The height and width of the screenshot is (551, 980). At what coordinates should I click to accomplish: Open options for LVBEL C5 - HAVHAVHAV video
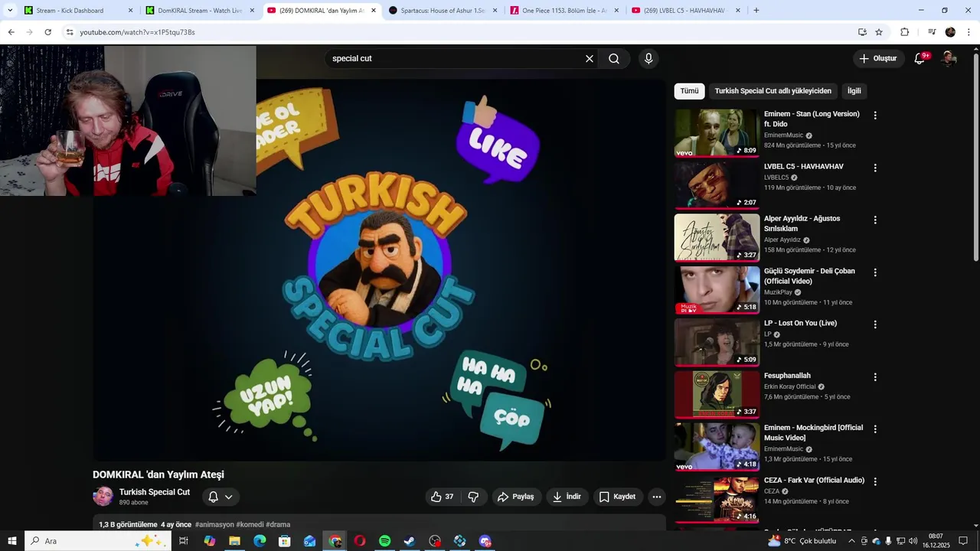875,168
